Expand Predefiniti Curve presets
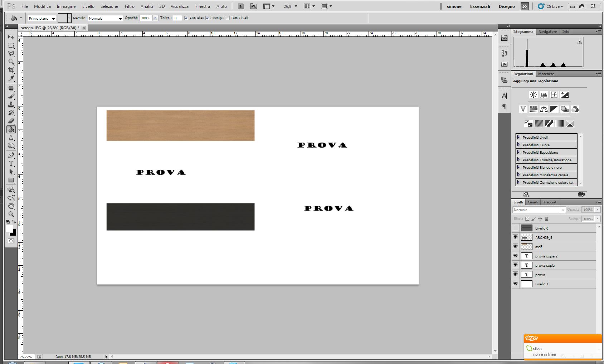Screen dimensions: 604x364 [518, 144]
